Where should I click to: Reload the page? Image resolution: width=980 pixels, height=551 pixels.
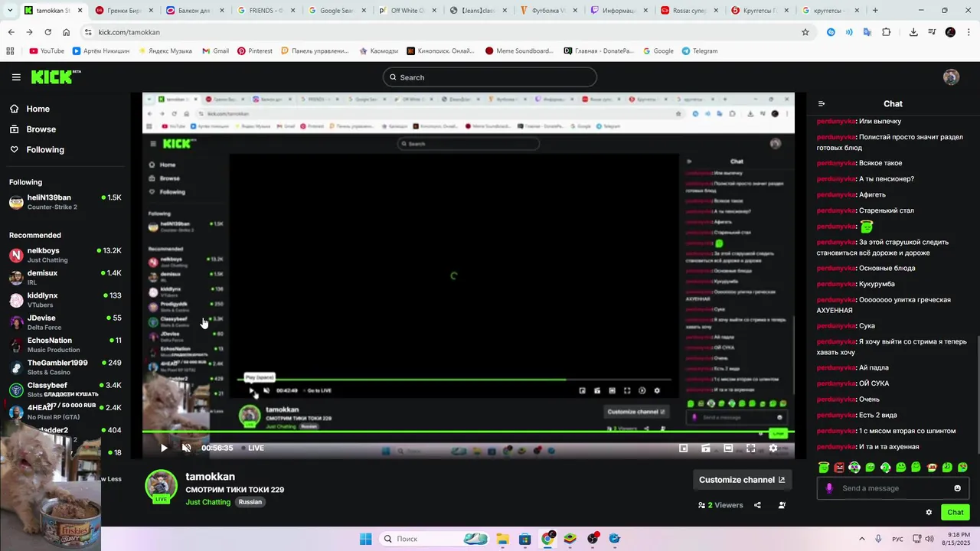pyautogui.click(x=47, y=32)
